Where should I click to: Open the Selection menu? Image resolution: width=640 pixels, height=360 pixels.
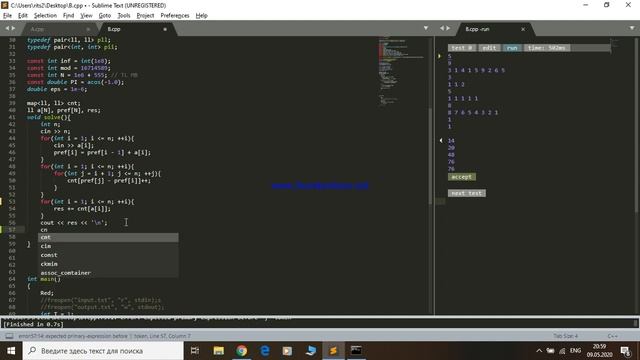pos(45,16)
